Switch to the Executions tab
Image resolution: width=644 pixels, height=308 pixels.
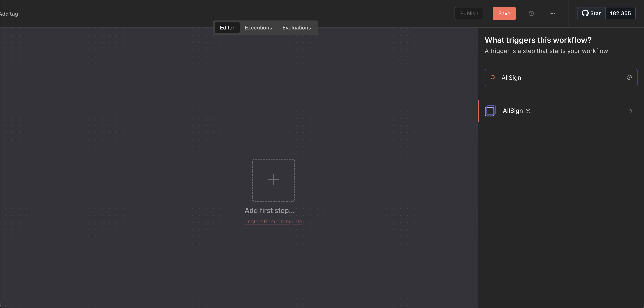(x=258, y=27)
